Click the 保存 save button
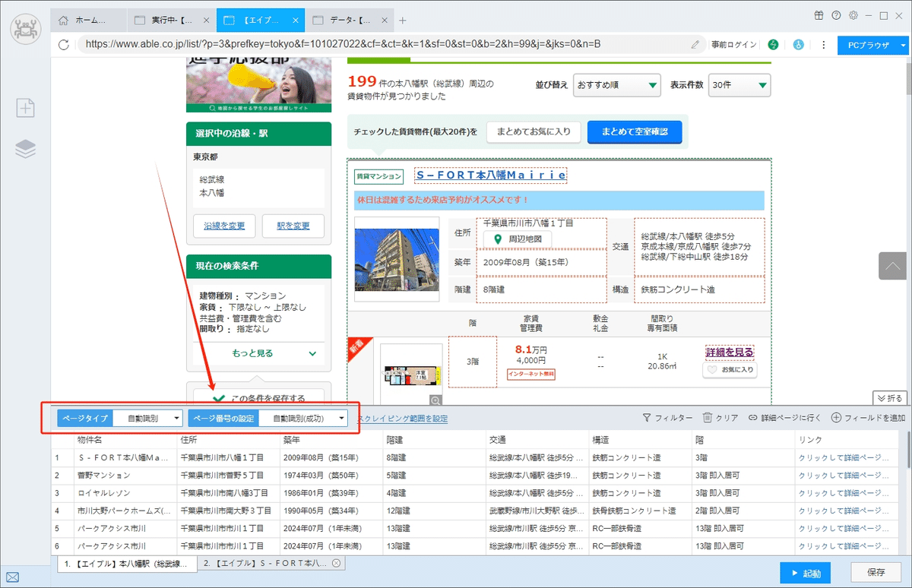The height and width of the screenshot is (588, 912). pyautogui.click(x=876, y=573)
